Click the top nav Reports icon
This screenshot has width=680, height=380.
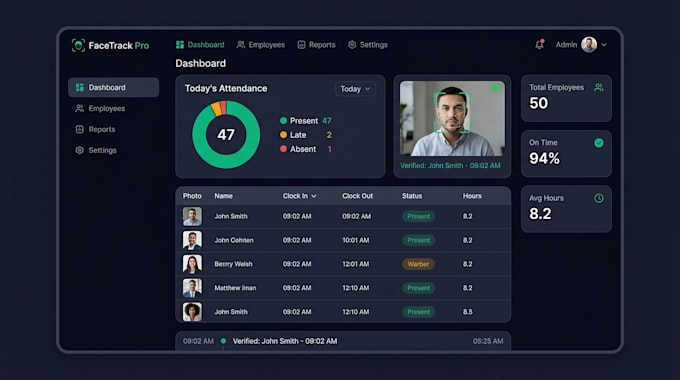(x=301, y=45)
